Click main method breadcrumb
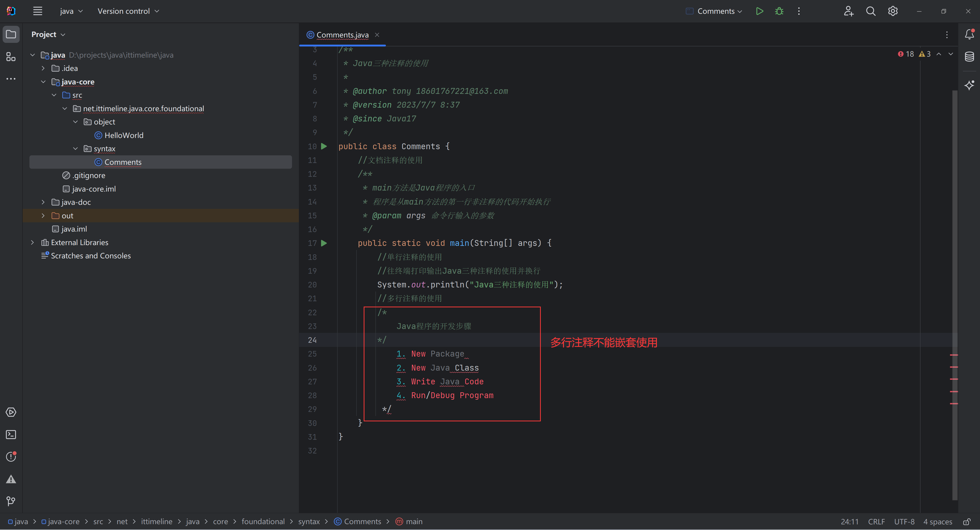Image resolution: width=980 pixels, height=530 pixels. (x=409, y=522)
